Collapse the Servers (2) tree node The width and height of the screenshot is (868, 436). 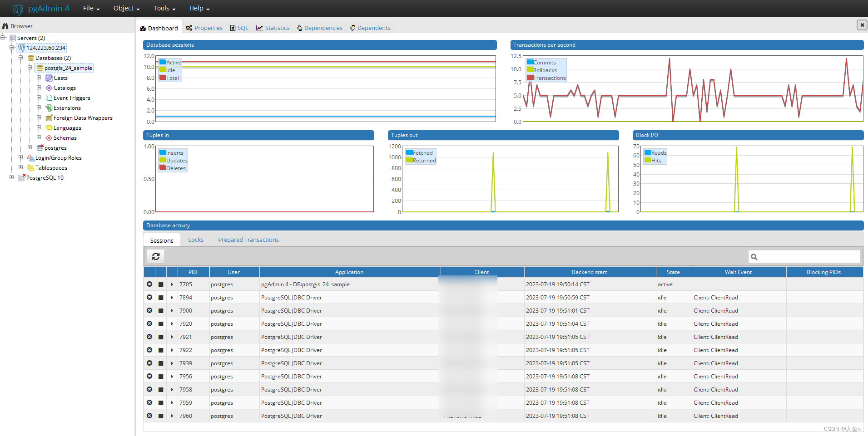tap(3, 38)
